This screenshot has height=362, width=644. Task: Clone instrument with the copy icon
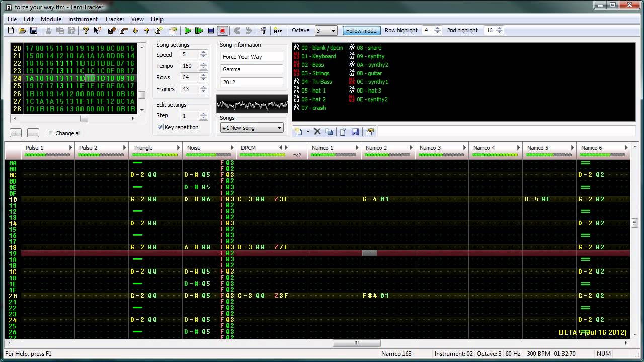[329, 132]
